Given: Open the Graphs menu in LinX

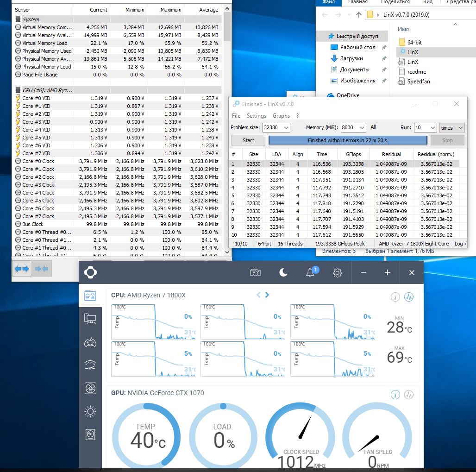Looking at the screenshot, I should click(281, 116).
